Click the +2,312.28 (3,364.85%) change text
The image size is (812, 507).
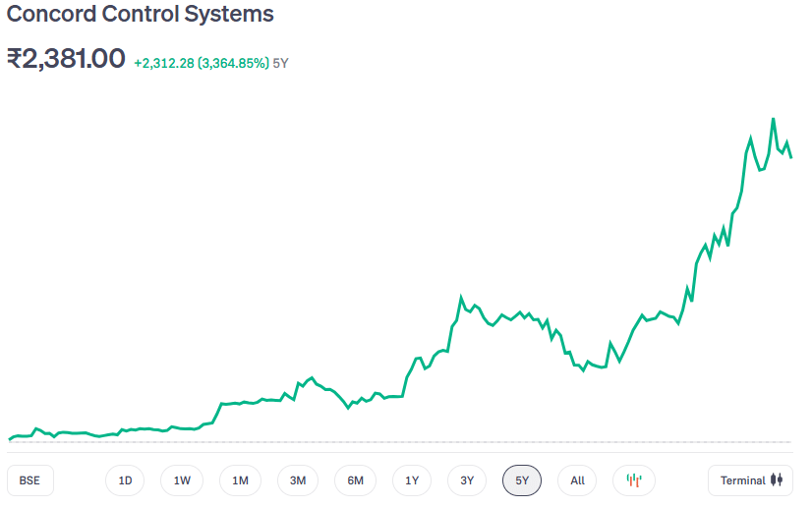pyautogui.click(x=201, y=63)
